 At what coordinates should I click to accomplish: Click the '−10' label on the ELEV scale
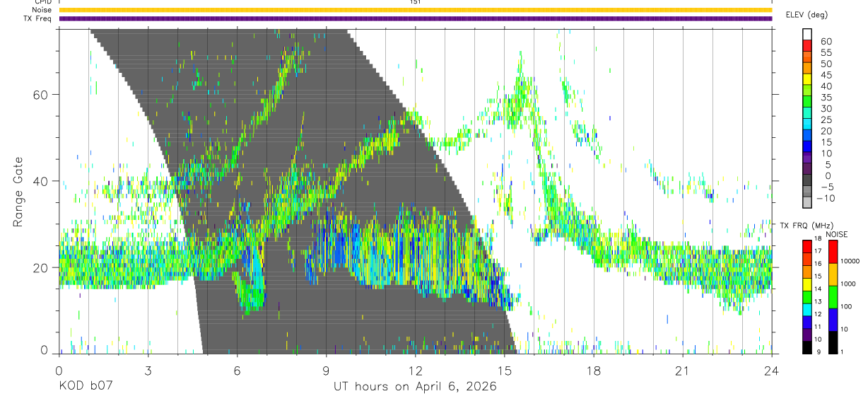(826, 198)
